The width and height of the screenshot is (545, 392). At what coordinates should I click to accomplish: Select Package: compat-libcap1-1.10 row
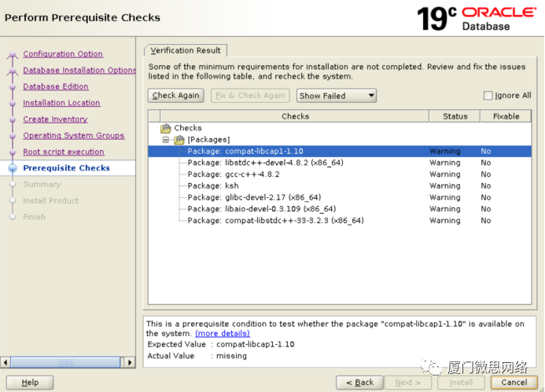(x=340, y=152)
